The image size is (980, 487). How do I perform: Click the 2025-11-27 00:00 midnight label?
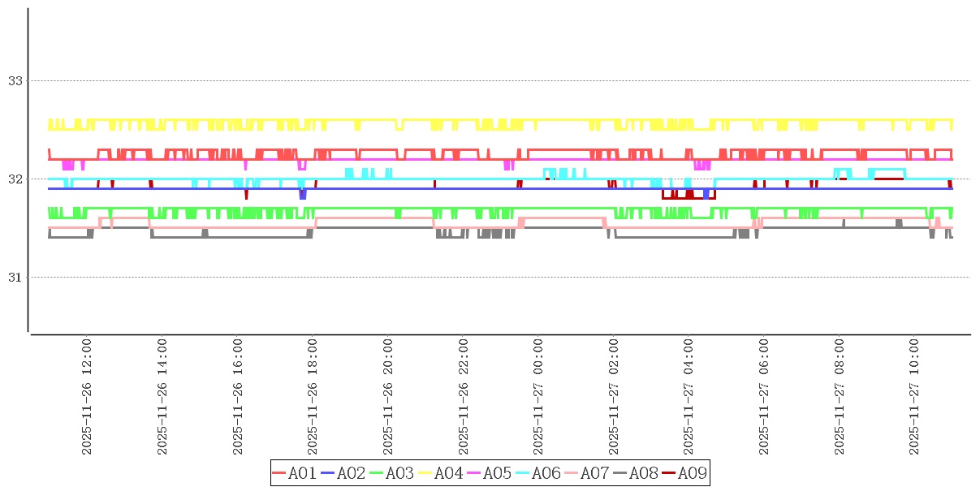(x=538, y=396)
